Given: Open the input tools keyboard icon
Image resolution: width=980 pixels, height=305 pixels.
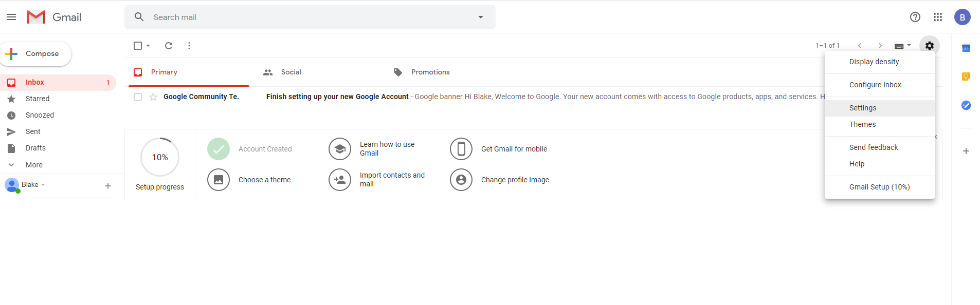Looking at the screenshot, I should click(899, 46).
